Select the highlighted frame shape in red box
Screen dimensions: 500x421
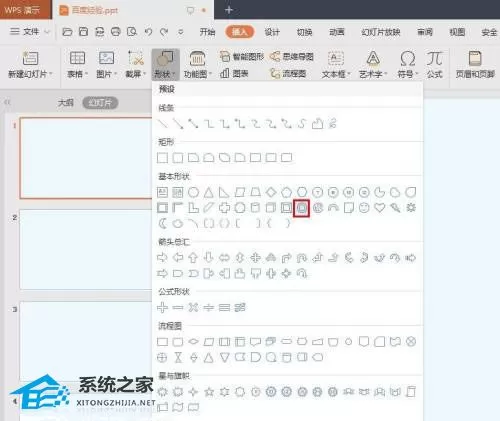pyautogui.click(x=302, y=208)
